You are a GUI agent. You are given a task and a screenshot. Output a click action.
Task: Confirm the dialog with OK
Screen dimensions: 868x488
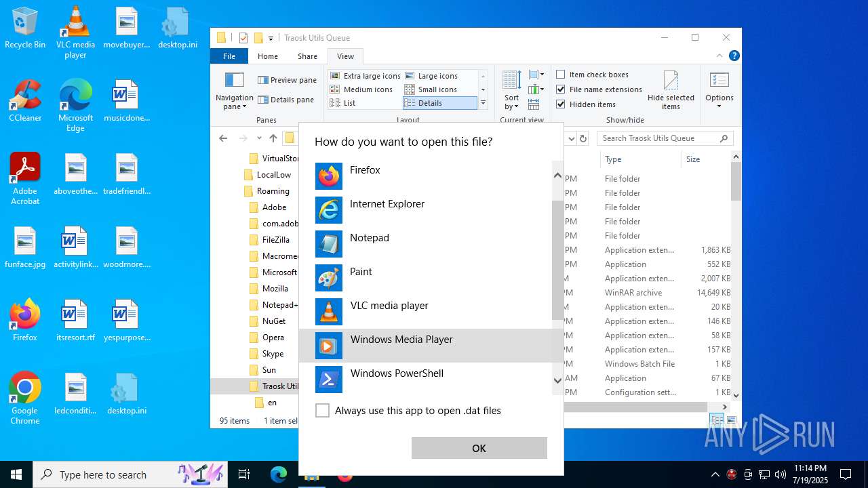[x=479, y=448]
